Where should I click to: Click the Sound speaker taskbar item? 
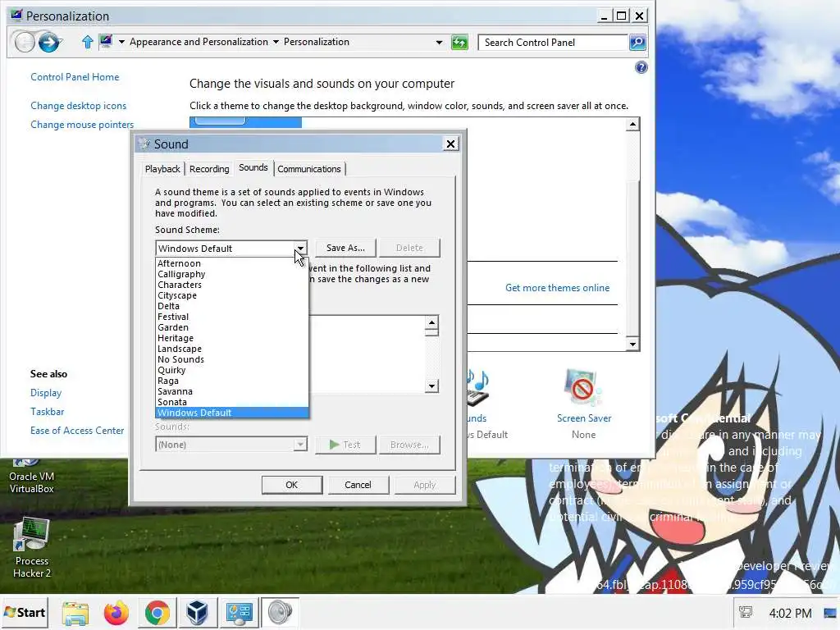[279, 613]
